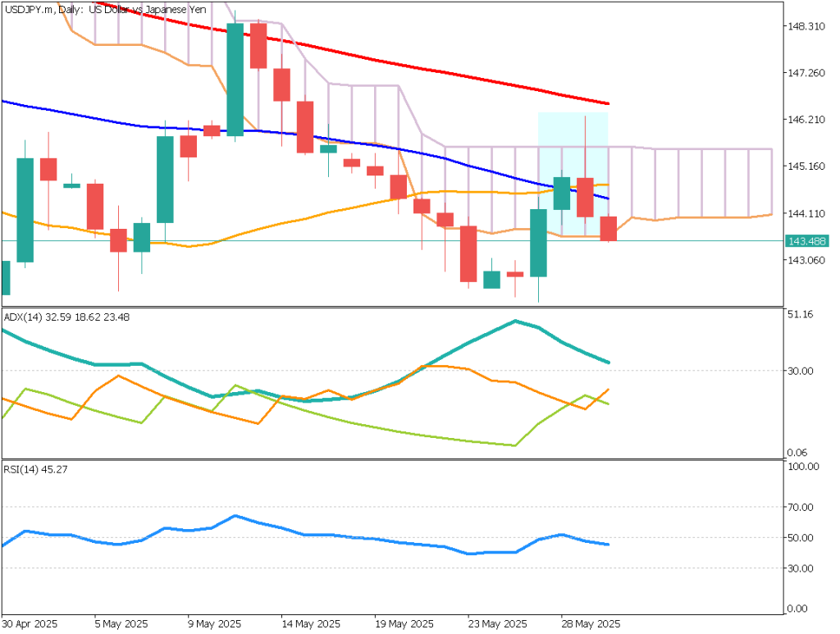Click the last red candle on the chart
Viewport: 840px width, 634px height.
pyautogui.click(x=608, y=229)
